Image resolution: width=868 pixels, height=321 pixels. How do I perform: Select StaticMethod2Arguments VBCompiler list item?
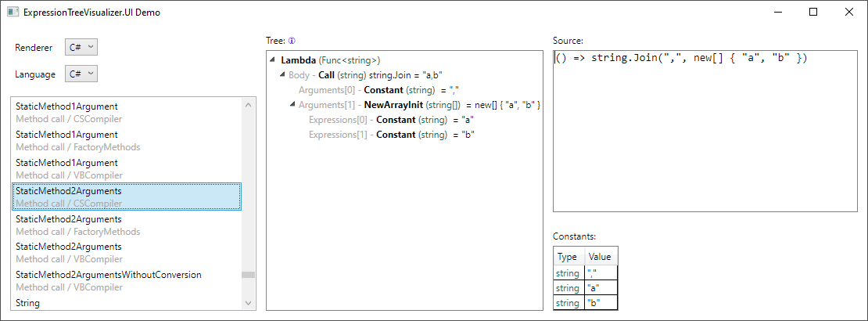[127, 253]
